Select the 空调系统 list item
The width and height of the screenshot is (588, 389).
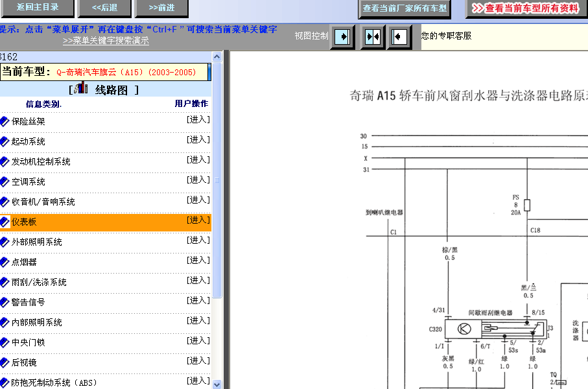click(28, 182)
